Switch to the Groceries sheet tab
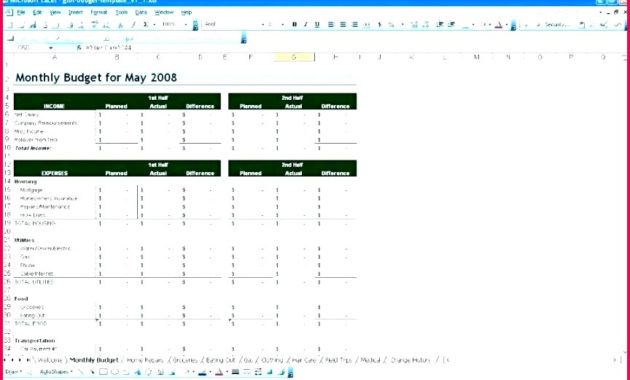Screen dimensions: 630x380 pyautogui.click(x=185, y=360)
